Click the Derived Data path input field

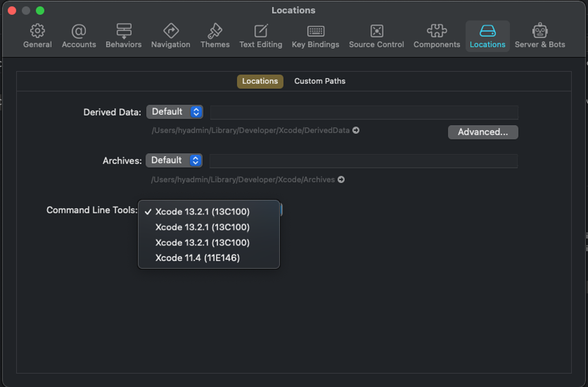pos(364,113)
